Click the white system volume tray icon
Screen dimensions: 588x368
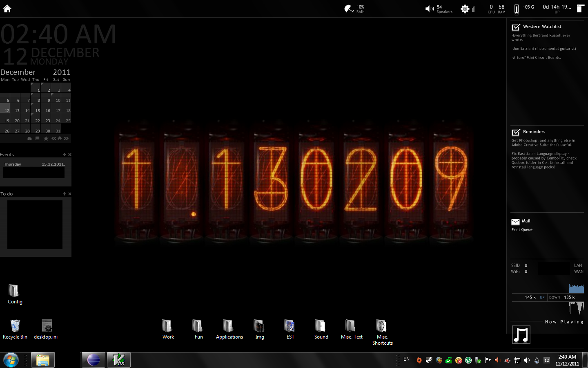(527, 360)
